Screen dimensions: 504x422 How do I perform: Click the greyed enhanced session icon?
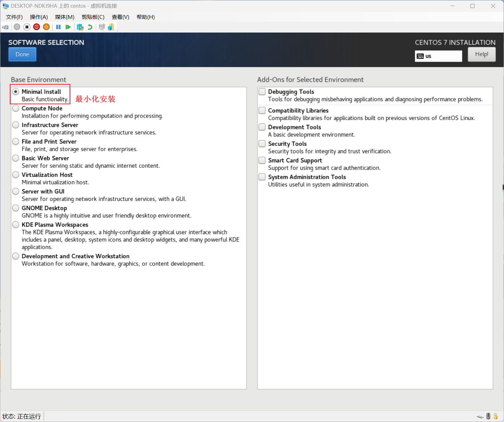[102, 27]
